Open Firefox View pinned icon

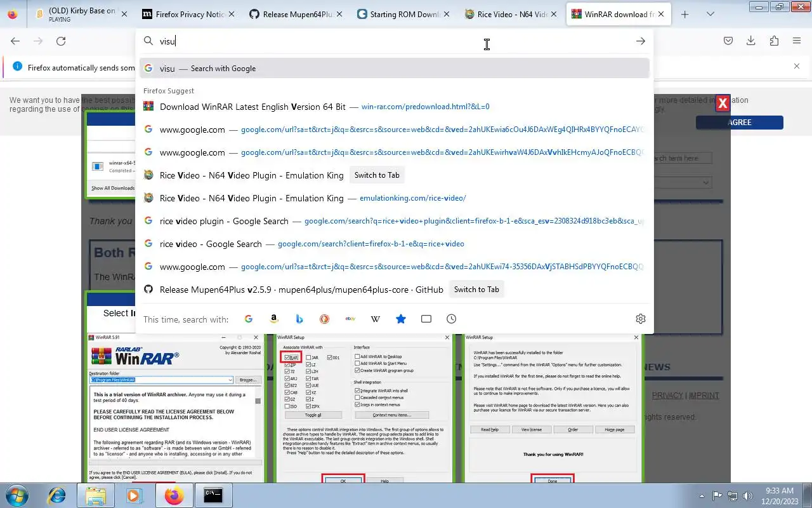point(13,14)
